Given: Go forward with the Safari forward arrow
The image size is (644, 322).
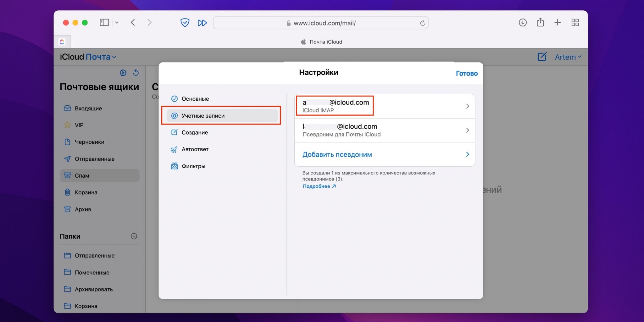Looking at the screenshot, I should 149,23.
